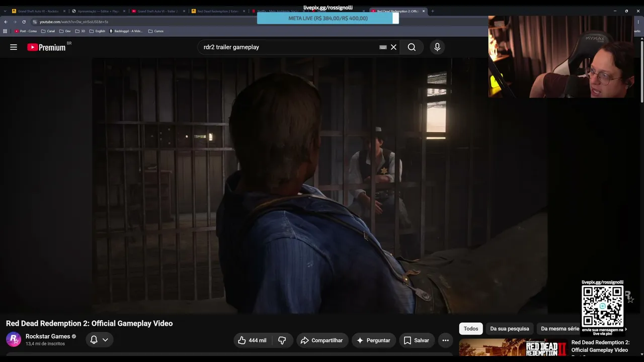
Task: Click the video player to toggle playback
Action: (319, 186)
